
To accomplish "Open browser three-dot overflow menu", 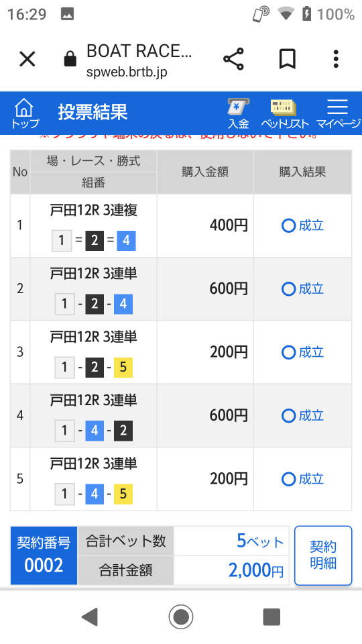I will click(x=336, y=59).
